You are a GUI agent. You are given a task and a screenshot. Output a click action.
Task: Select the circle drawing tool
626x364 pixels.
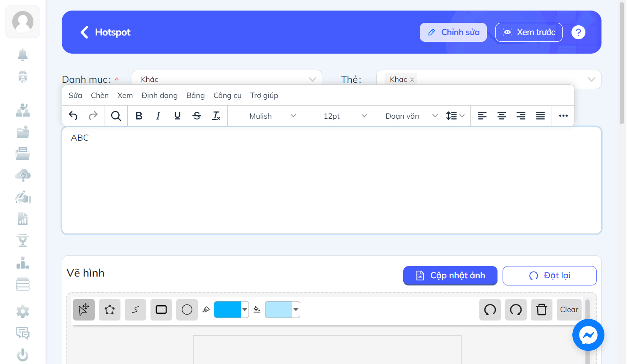coord(187,310)
